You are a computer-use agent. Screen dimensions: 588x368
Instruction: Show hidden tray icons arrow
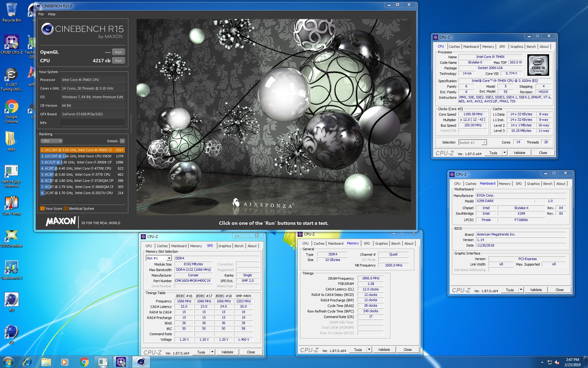click(x=542, y=362)
